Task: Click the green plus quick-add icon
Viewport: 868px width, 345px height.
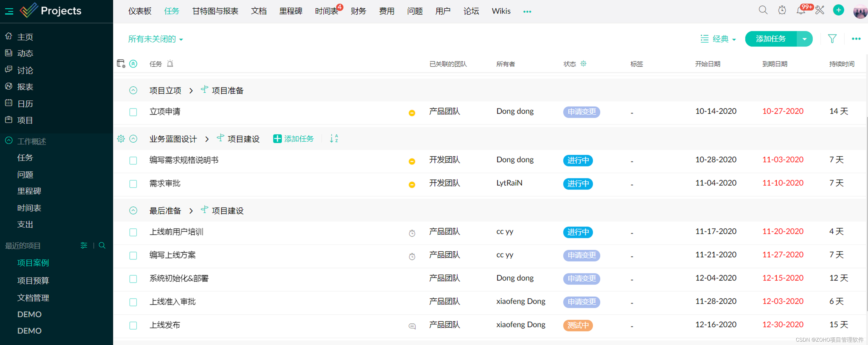Action: [839, 10]
